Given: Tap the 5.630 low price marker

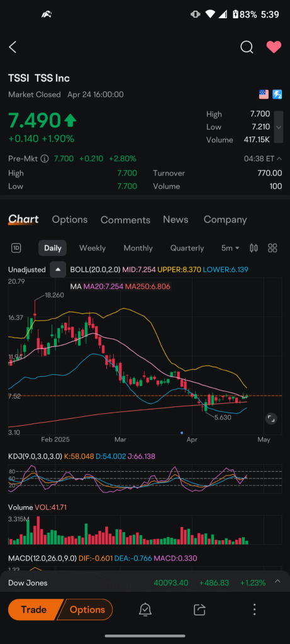Looking at the screenshot, I should tap(222, 418).
